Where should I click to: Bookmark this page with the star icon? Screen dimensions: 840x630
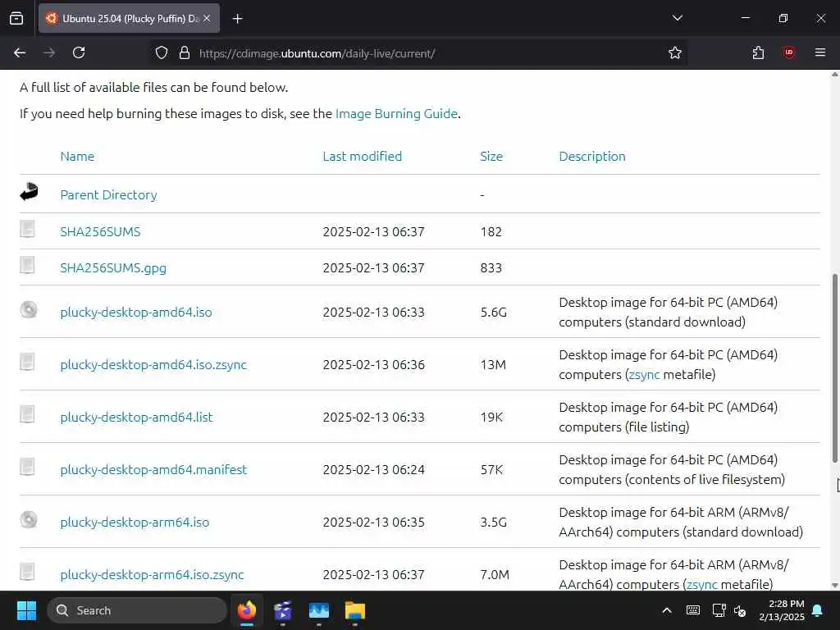pyautogui.click(x=675, y=53)
